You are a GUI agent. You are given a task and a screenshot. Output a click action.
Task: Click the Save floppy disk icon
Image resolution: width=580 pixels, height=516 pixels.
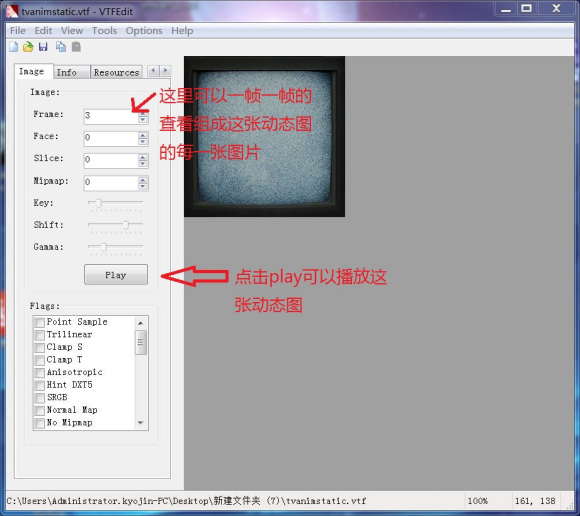click(43, 47)
